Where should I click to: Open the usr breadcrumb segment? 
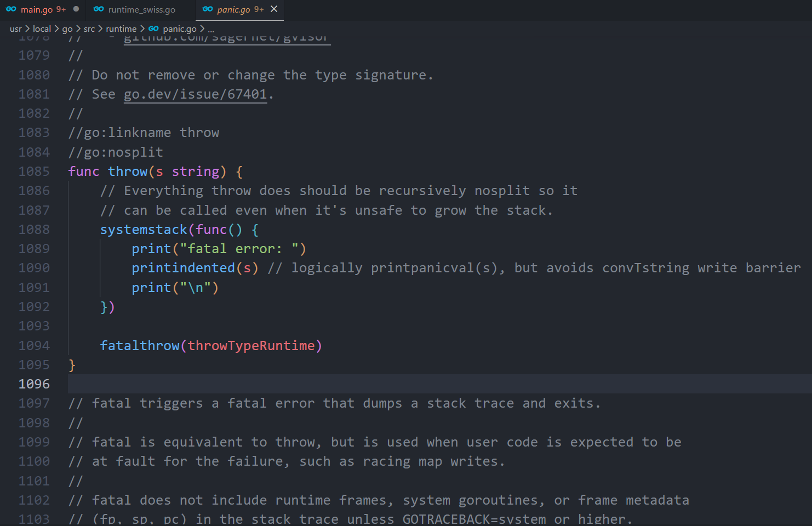pyautogui.click(x=16, y=28)
